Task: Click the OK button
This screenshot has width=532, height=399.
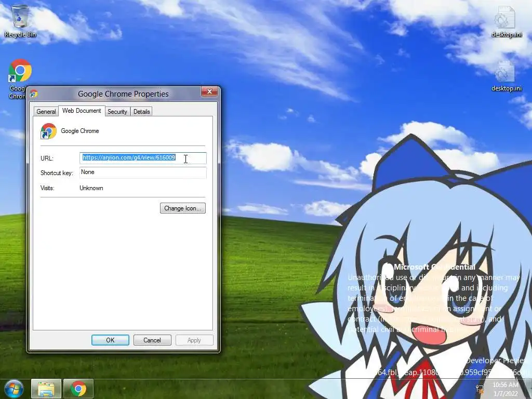Action: 110,340
